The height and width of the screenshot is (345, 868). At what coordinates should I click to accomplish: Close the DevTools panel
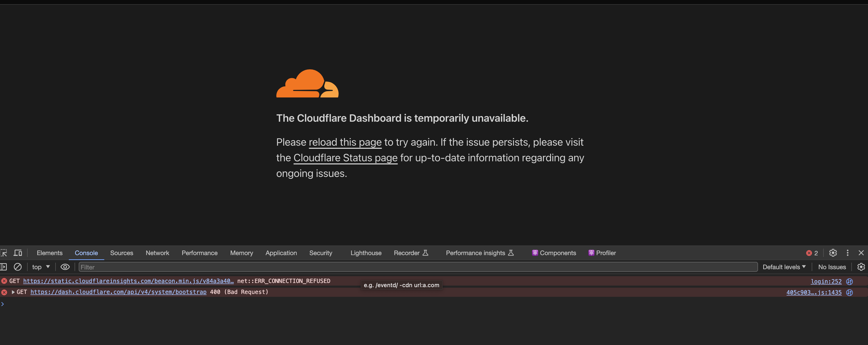click(861, 253)
